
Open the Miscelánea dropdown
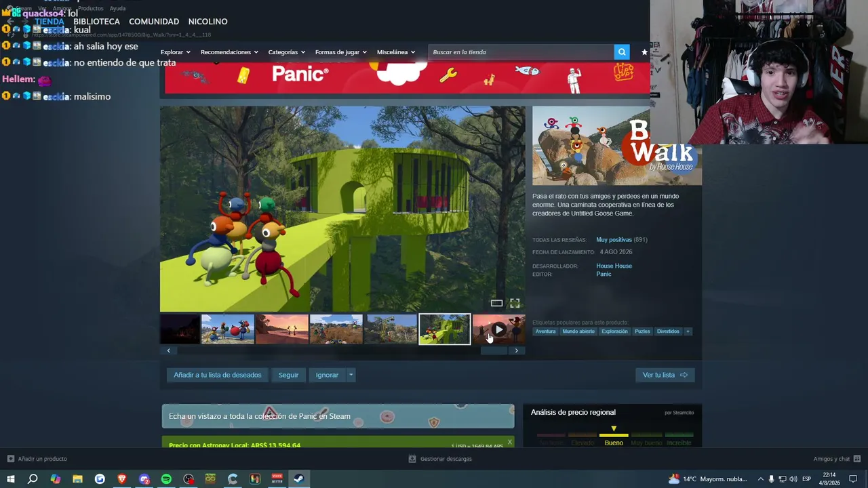pyautogui.click(x=395, y=52)
